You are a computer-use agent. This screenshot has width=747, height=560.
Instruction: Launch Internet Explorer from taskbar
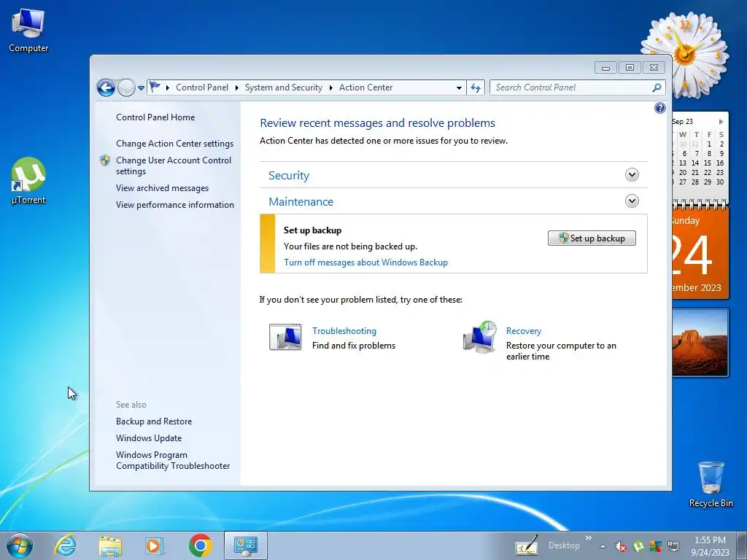tap(65, 545)
